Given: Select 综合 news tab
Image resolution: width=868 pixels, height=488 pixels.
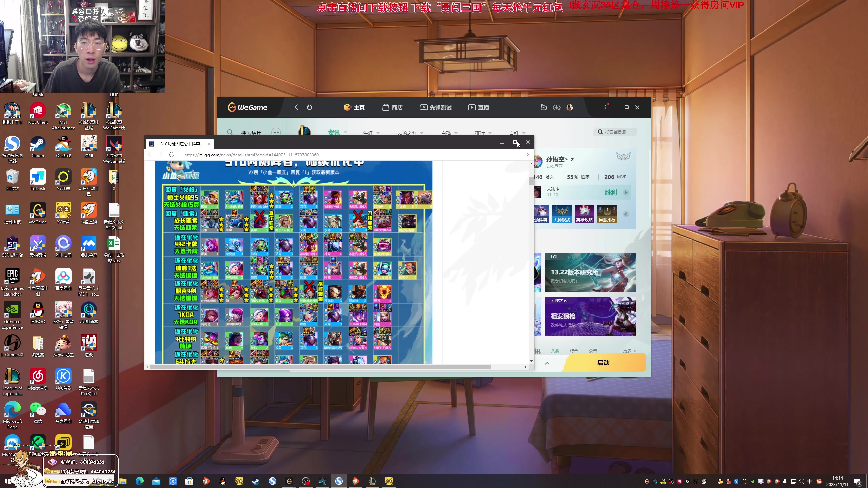Looking at the screenshot, I should click(574, 351).
